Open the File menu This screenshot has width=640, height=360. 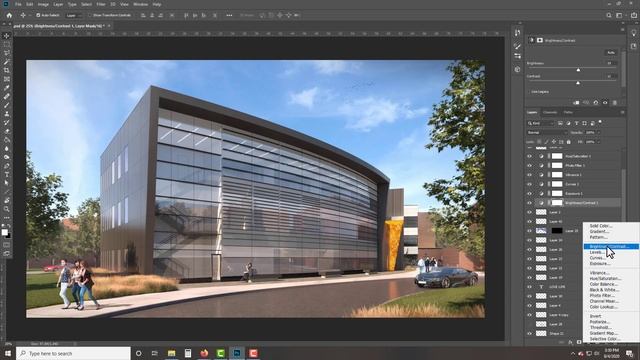pyautogui.click(x=18, y=4)
